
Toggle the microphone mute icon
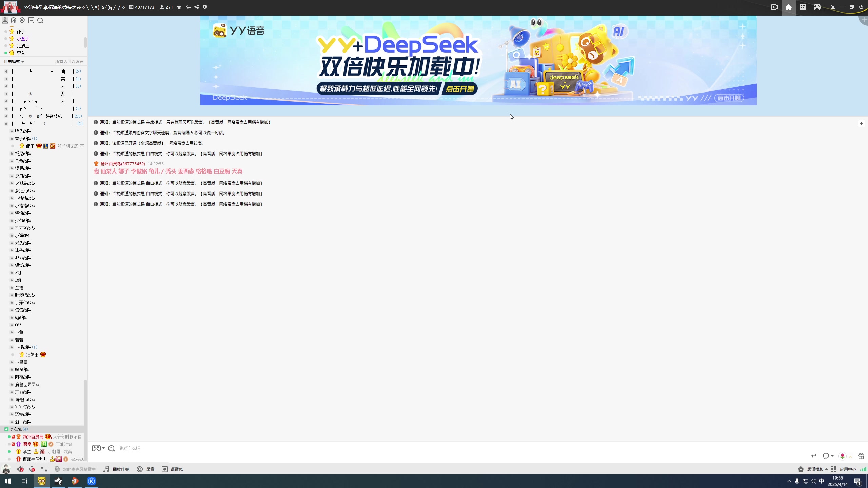pos(32,469)
